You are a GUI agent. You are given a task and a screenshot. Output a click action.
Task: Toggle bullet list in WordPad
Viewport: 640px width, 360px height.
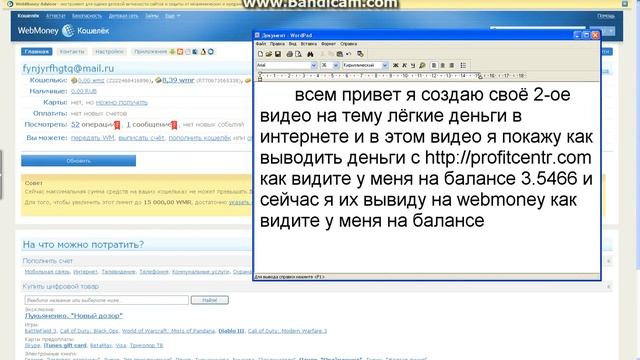[463, 65]
